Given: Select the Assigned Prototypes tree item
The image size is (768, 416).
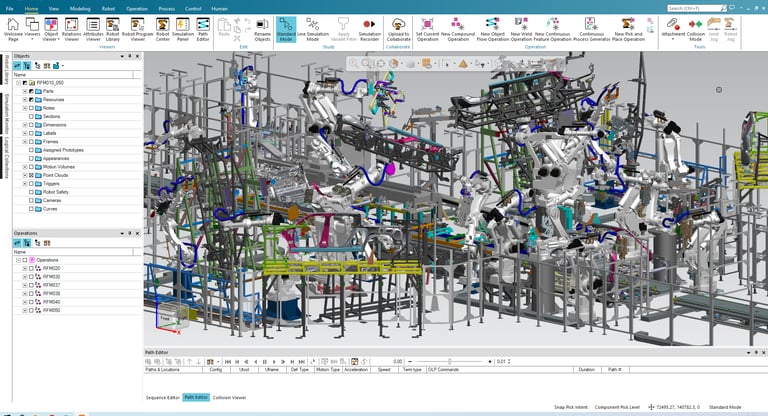Looking at the screenshot, I should pos(63,150).
